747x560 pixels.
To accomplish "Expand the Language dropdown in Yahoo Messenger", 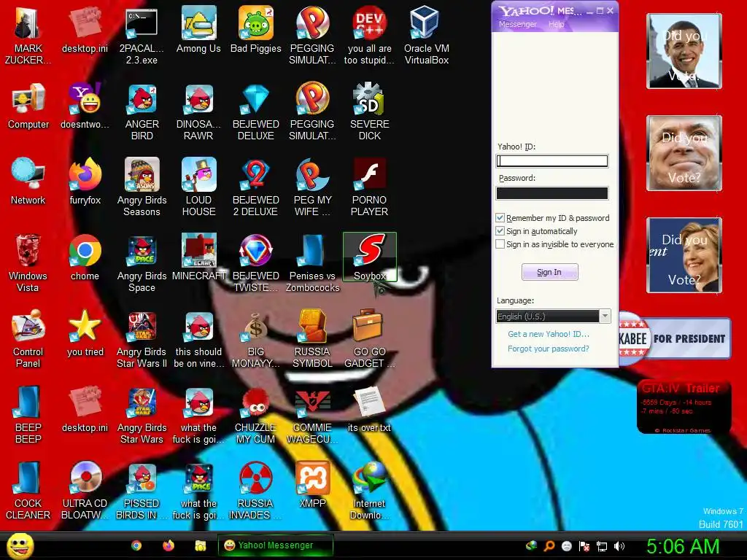I will pyautogui.click(x=605, y=316).
